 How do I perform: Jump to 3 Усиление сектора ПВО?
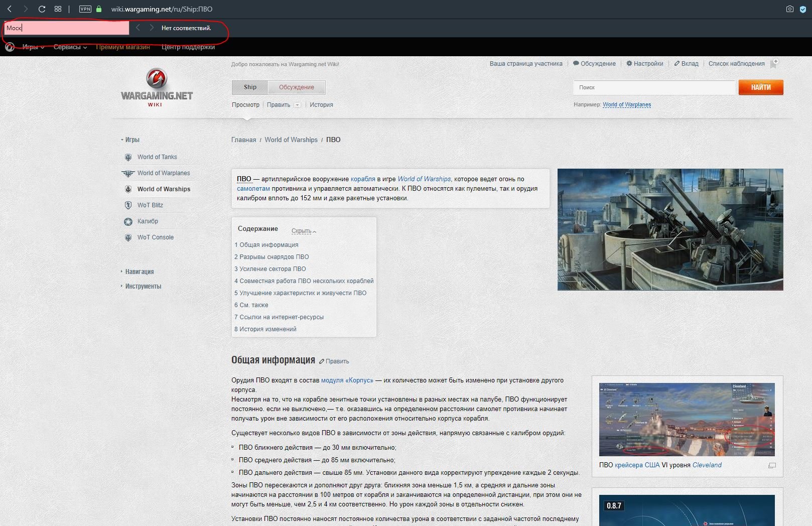[270, 269]
